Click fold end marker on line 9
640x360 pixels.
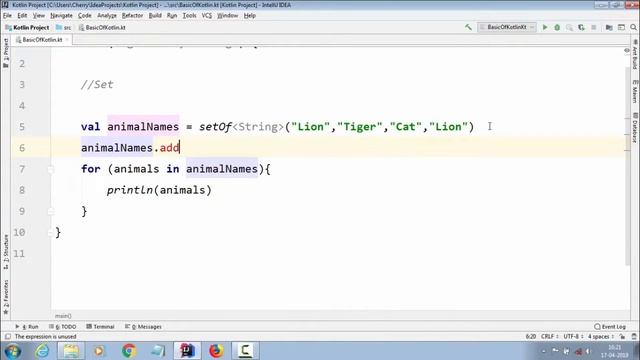(51, 211)
